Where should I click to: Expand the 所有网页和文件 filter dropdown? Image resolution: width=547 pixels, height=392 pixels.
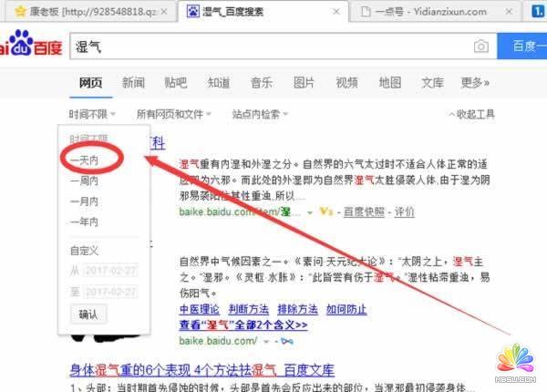tap(173, 114)
